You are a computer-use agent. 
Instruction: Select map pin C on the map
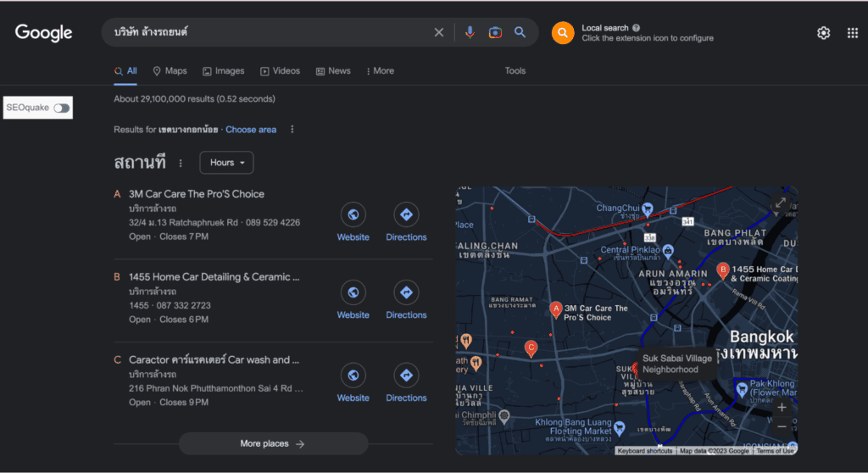[x=531, y=349]
